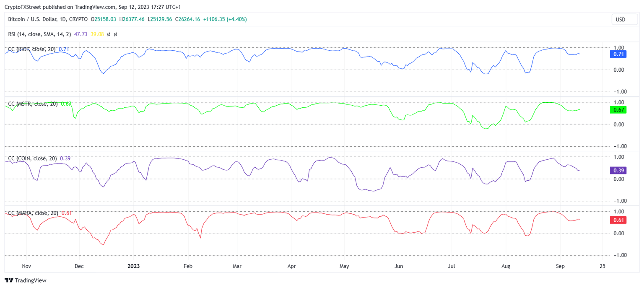The width and height of the screenshot is (644, 288).
Task: Click the 0.39 value in the COIN legend
Action: pos(65,158)
